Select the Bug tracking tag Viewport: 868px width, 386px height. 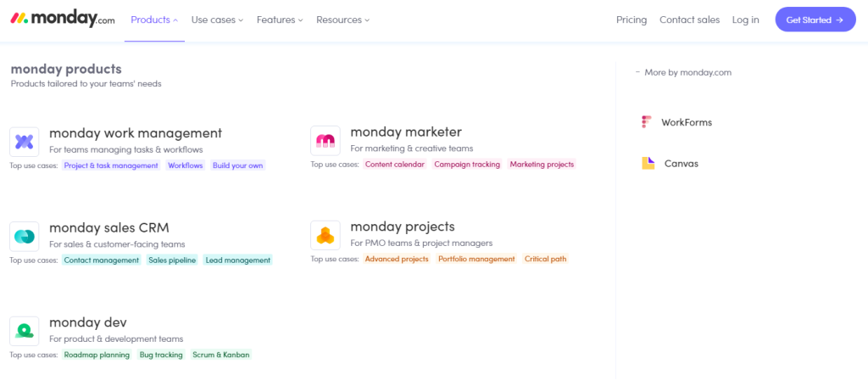[x=161, y=355]
